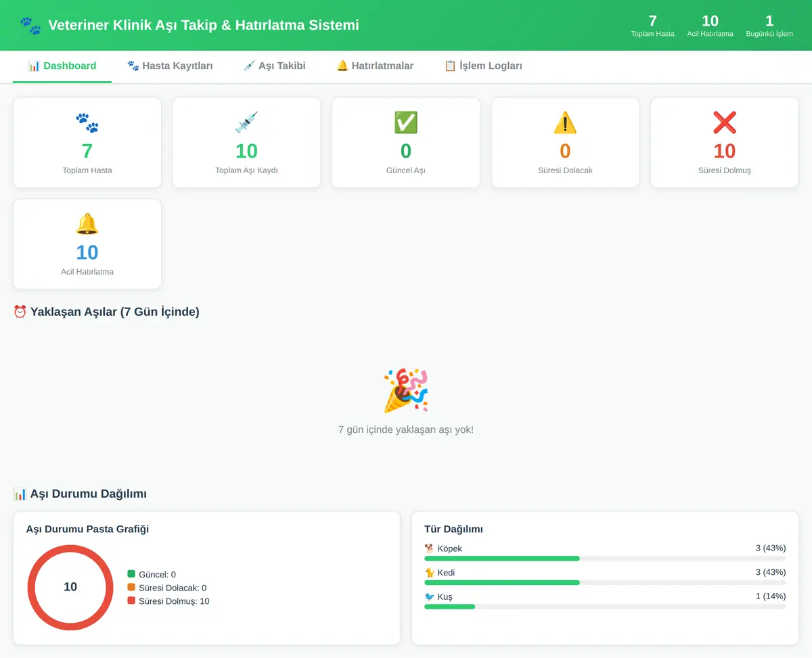Click the warning triangle icon on Süresi Dolacak card
Viewport: 812px width, 658px height.
(x=565, y=122)
